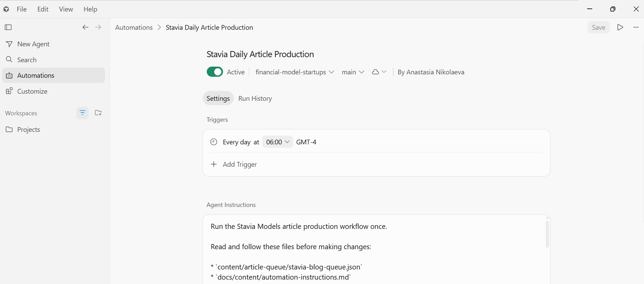The width and height of the screenshot is (644, 284).
Task: Go forward with the right arrow
Action: (98, 27)
